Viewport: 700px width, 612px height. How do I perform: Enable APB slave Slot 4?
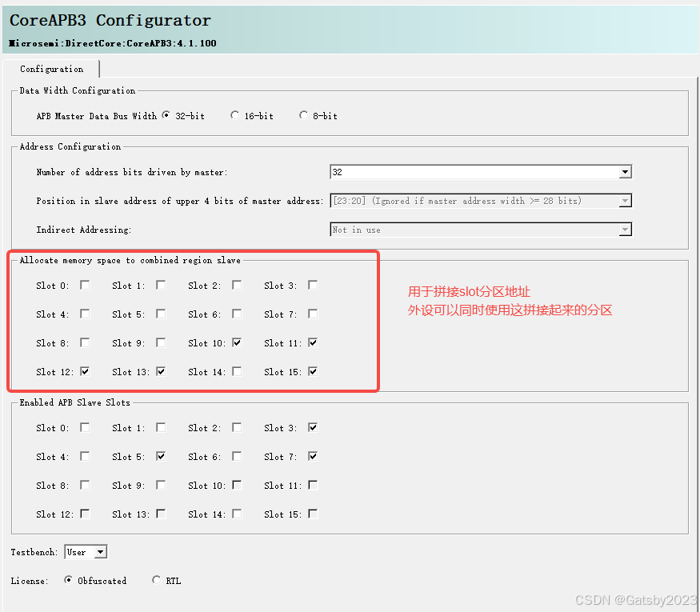pos(85,456)
